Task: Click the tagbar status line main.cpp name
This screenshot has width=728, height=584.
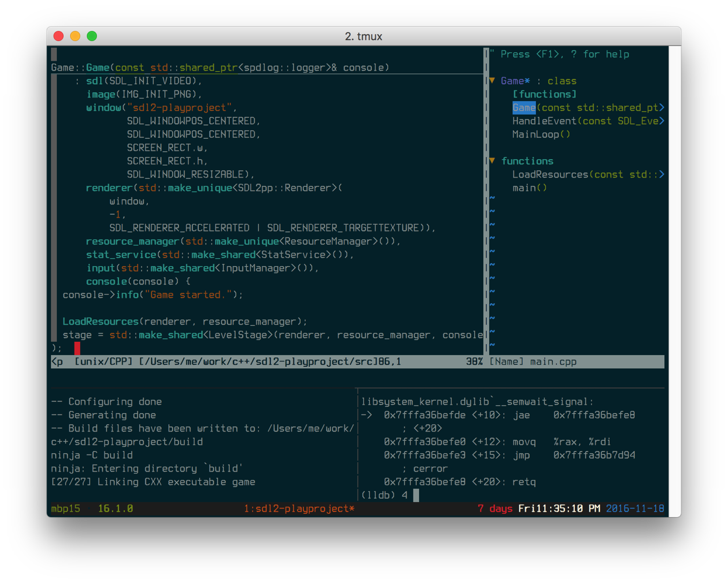Action: tap(553, 362)
